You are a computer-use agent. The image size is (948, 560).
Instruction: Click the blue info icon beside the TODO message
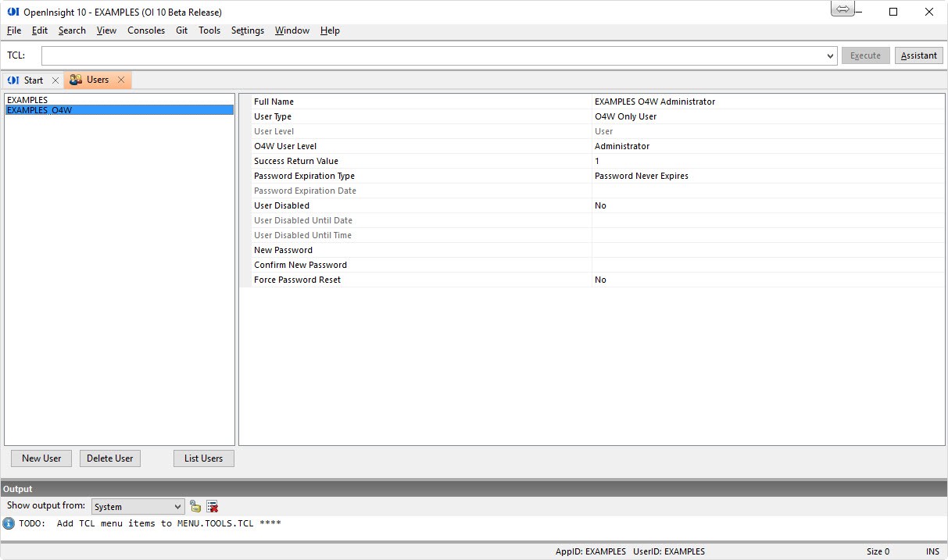[x=9, y=523]
